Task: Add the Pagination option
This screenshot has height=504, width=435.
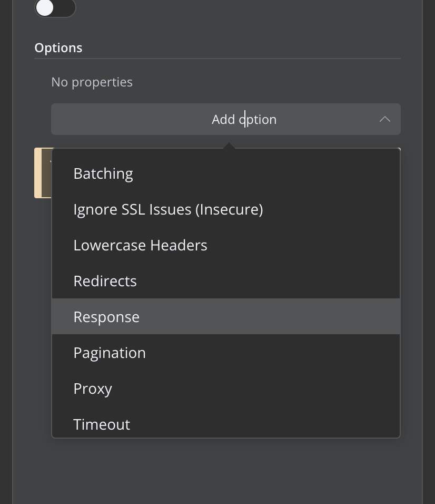Action: click(x=110, y=353)
